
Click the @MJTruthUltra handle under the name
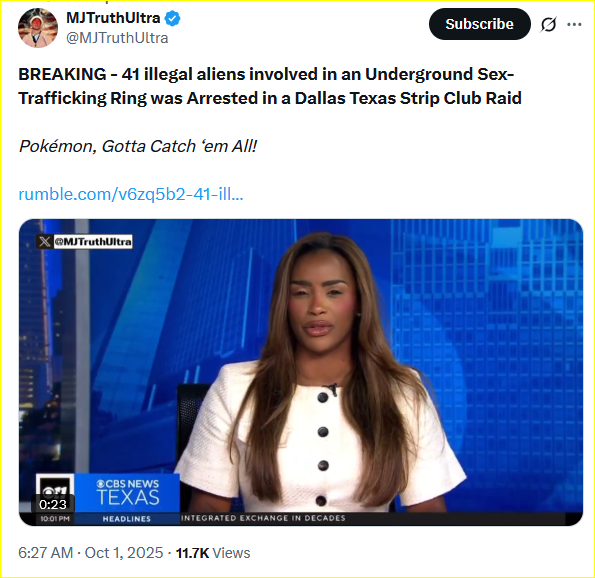(x=117, y=38)
